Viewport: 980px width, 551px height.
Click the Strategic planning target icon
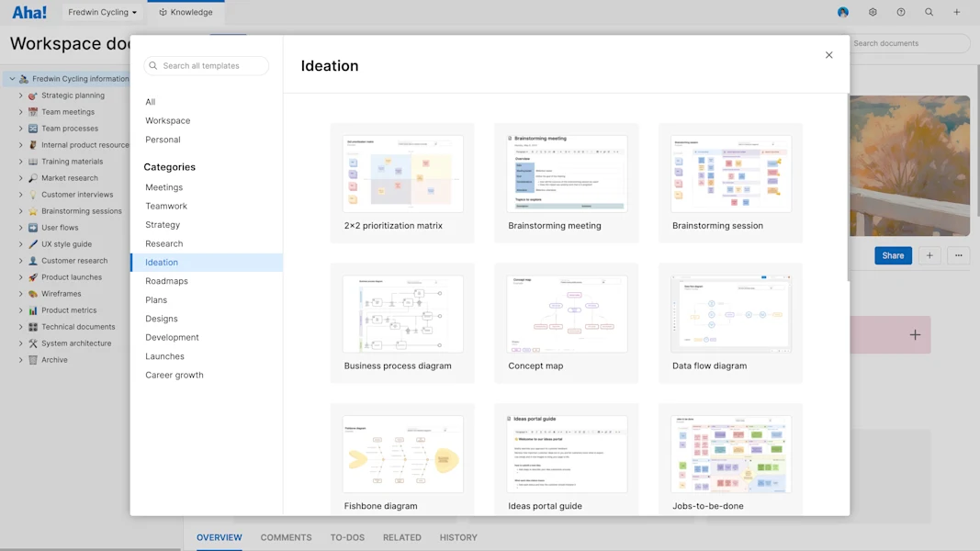pos(33,96)
